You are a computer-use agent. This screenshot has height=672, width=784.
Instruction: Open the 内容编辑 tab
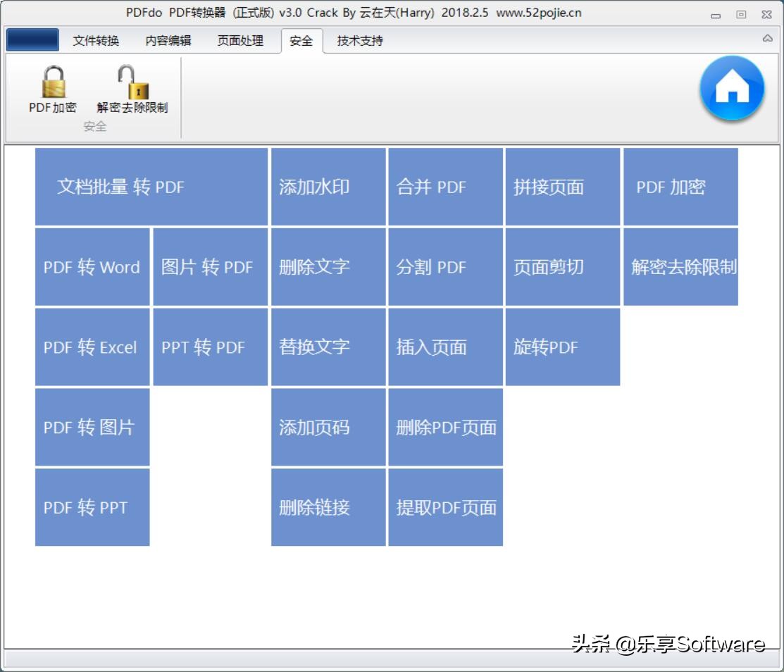170,41
